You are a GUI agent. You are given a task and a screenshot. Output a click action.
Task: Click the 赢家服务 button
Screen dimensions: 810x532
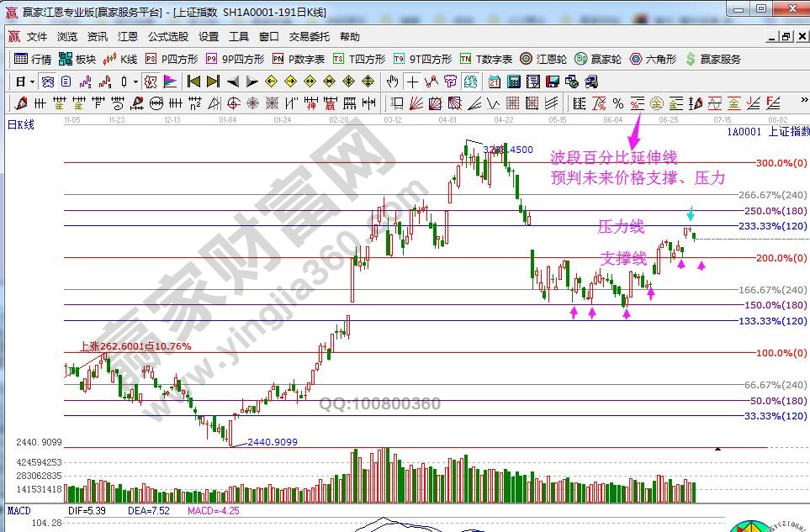(x=713, y=59)
